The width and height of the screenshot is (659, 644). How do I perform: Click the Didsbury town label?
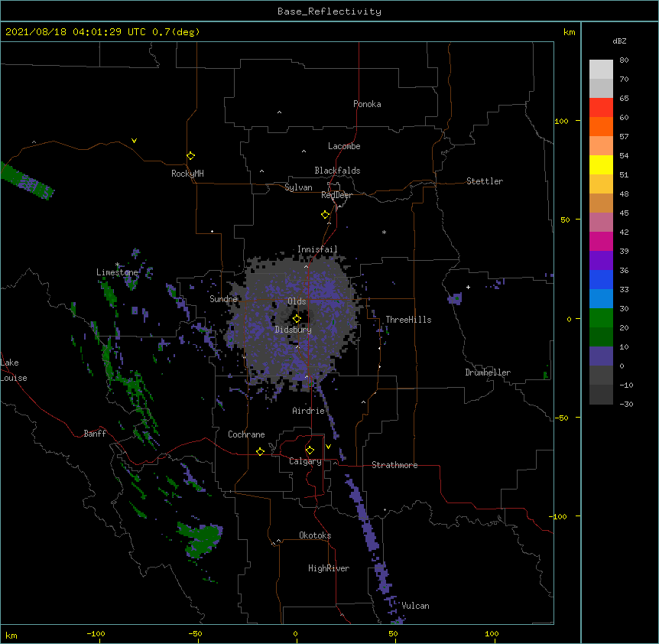pos(294,330)
